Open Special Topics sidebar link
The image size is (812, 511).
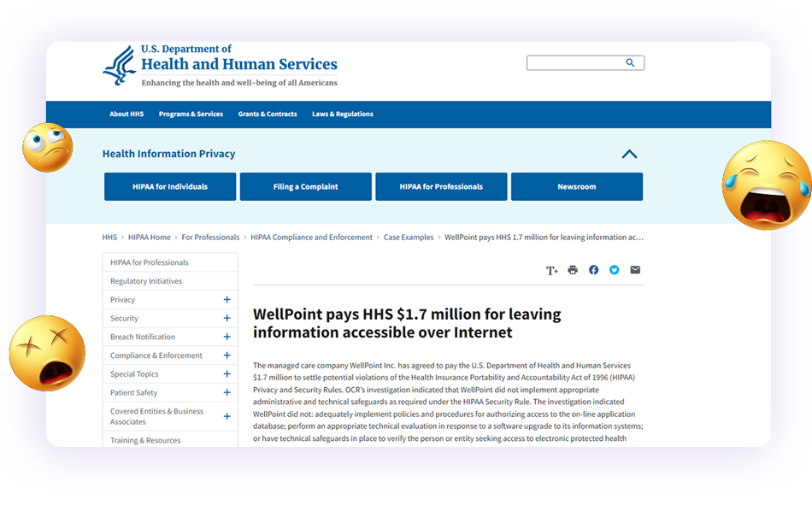(x=134, y=374)
